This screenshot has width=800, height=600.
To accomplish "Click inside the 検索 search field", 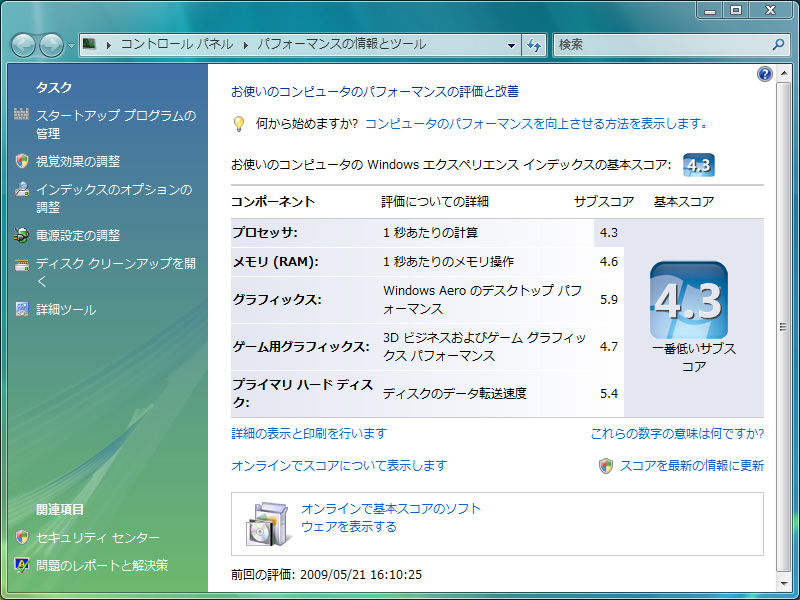I will [660, 45].
